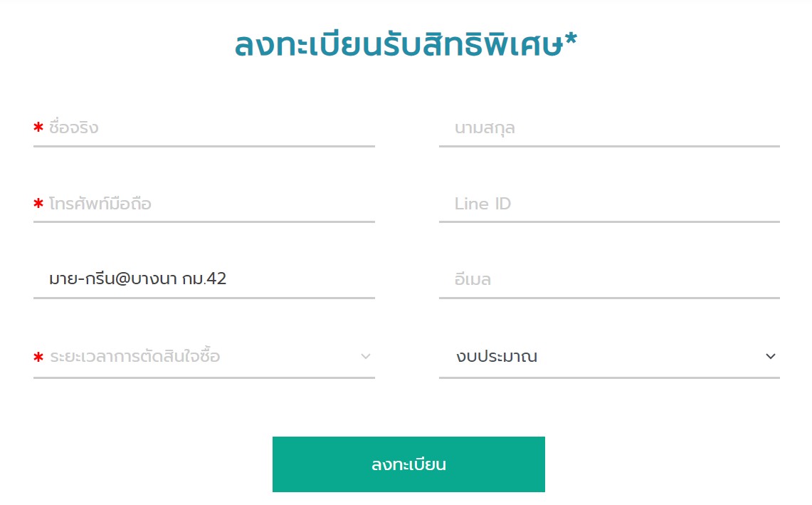
Task: Click the underline beneath the โทรศัพท์มือถือ field
Action: (204, 222)
